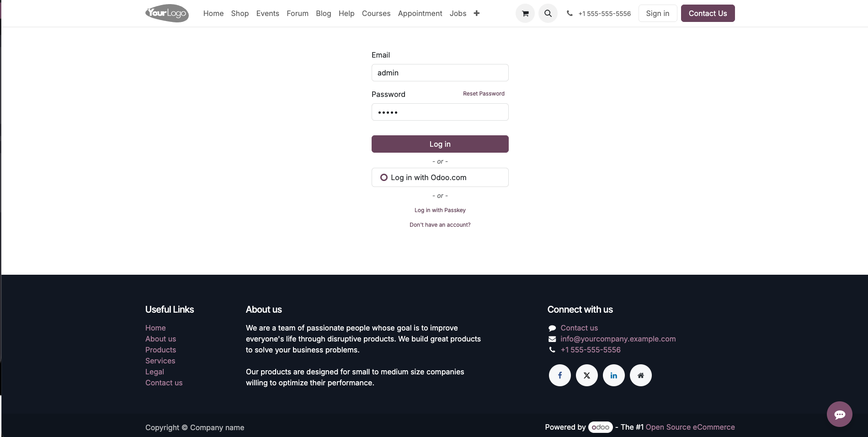Expand the plus menu in navbar
The width and height of the screenshot is (868, 437).
tap(477, 13)
